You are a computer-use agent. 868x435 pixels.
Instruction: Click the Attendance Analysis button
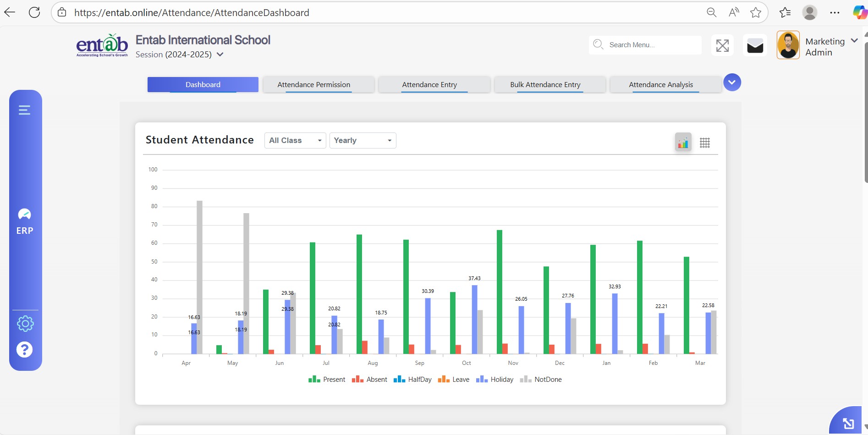coord(660,85)
